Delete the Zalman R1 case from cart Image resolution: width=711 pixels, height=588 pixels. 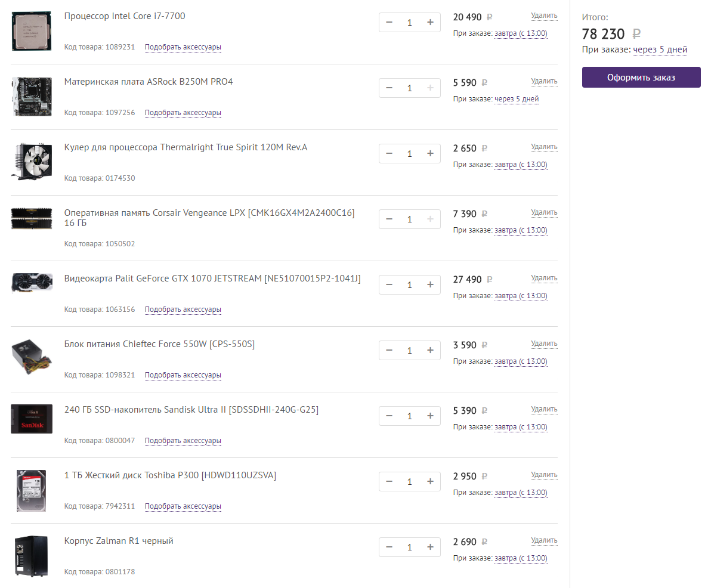[x=544, y=540]
